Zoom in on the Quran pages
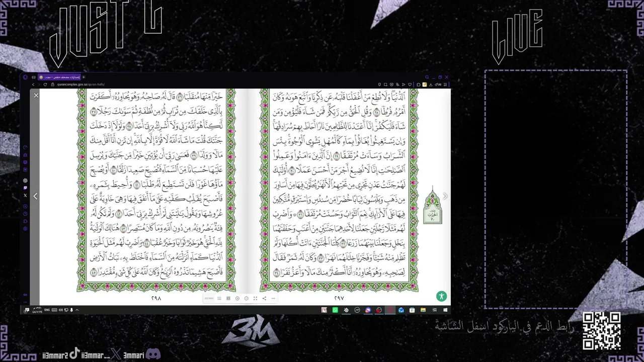The width and height of the screenshot is (644, 362). 237,299
